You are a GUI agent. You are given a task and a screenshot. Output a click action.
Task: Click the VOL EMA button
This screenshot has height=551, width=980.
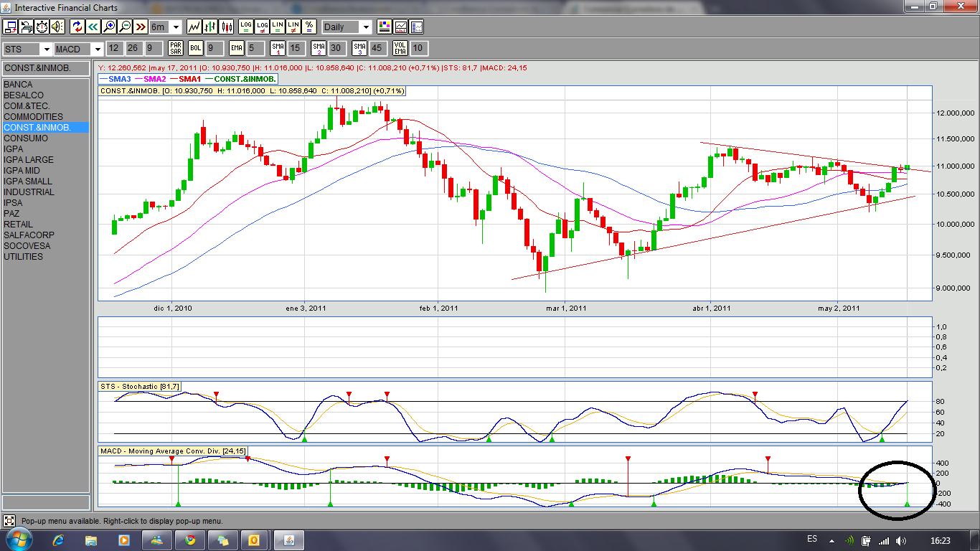pos(400,48)
